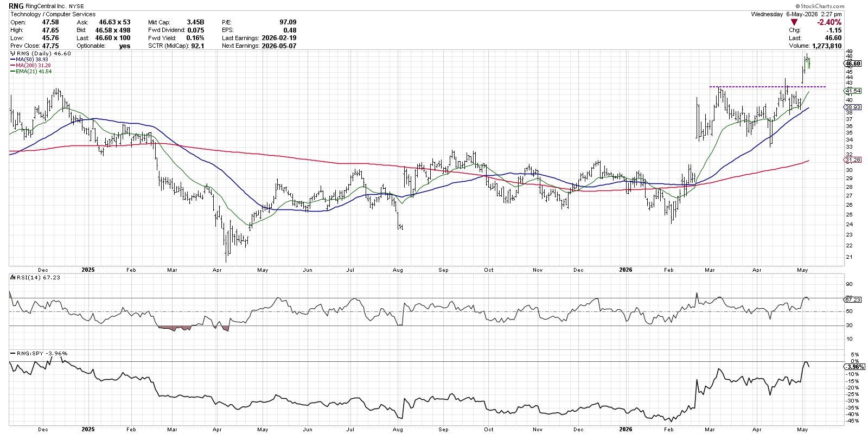
Task: Click the Open price value 47.58
Action: pos(50,22)
